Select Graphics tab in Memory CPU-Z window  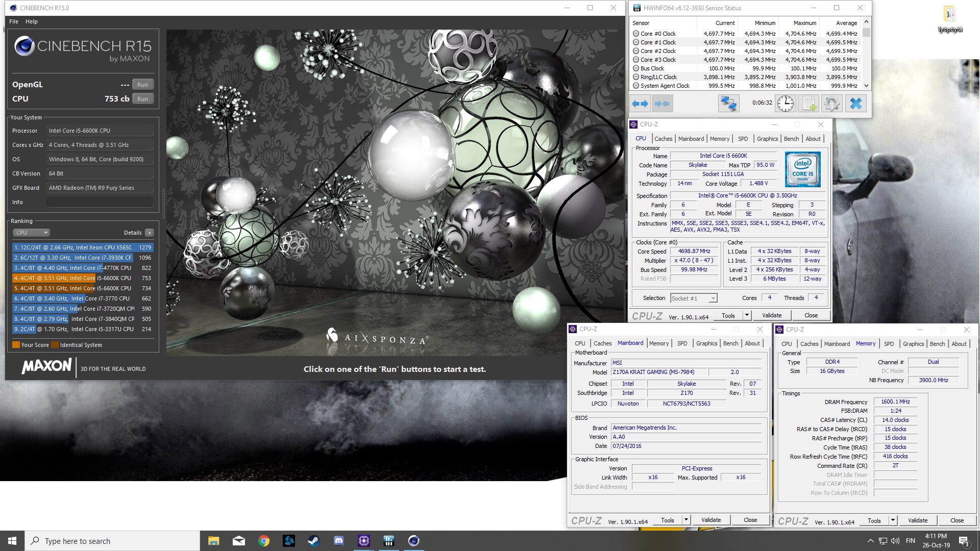pos(913,344)
